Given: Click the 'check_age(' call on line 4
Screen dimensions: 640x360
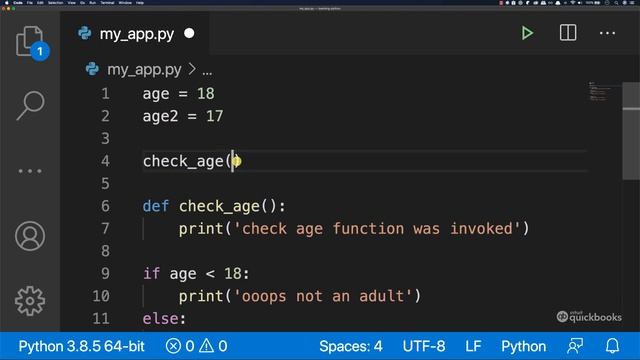Looking at the screenshot, I should (187, 161).
